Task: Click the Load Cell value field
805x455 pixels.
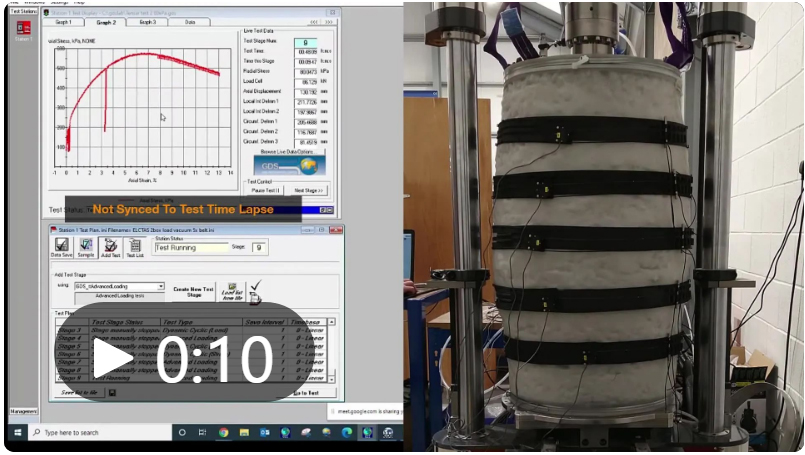Action: (306, 82)
